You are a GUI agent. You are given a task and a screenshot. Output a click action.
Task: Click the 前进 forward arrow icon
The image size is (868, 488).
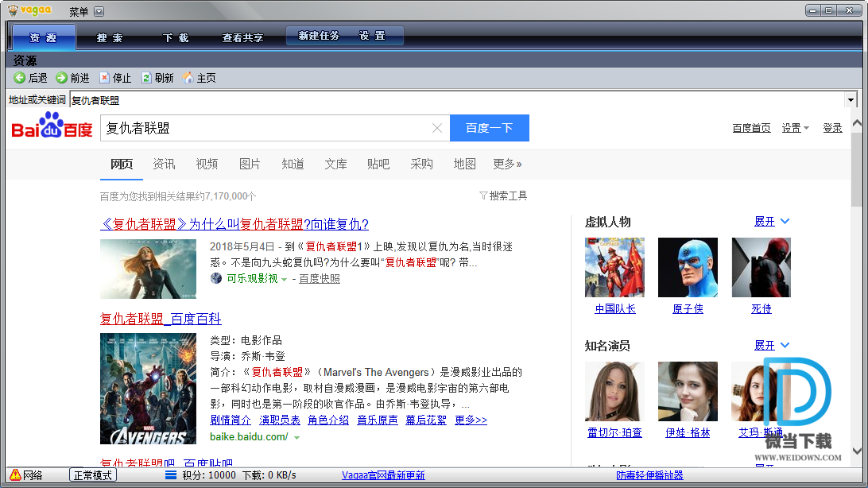[61, 78]
